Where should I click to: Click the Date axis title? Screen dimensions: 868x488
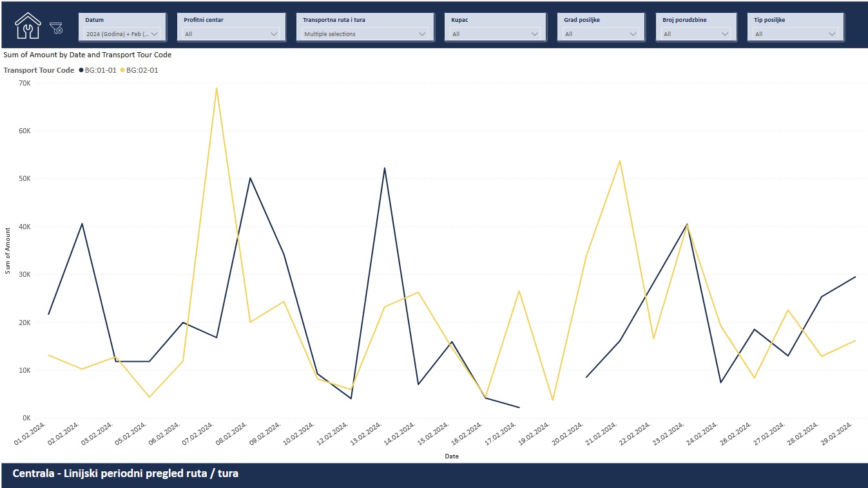(452, 456)
